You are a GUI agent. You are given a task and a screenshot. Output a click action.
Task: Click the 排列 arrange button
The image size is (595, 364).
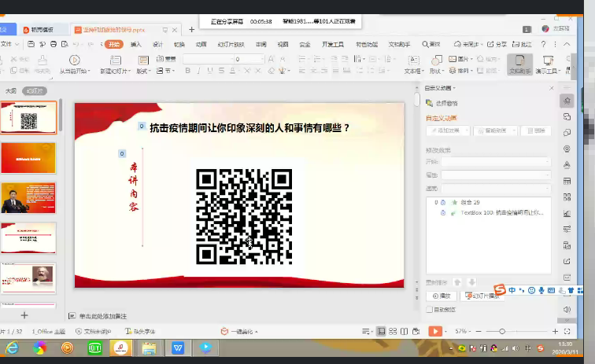coord(460,71)
